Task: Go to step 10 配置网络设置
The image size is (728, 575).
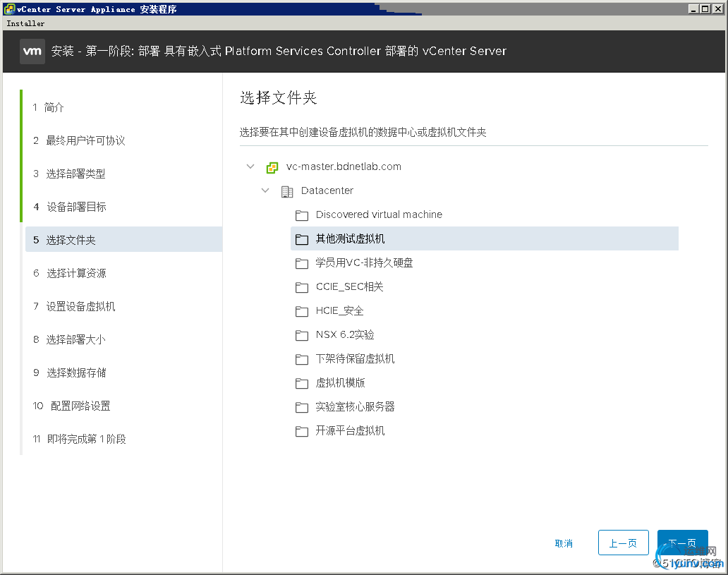Action: coord(71,406)
